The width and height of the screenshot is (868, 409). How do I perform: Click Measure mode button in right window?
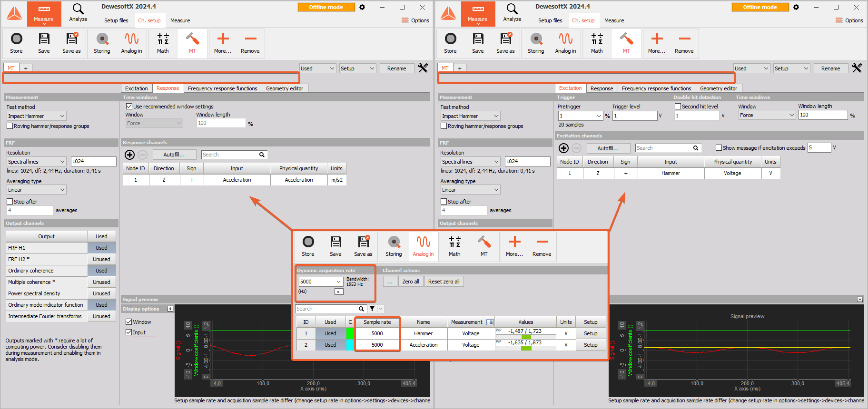tap(478, 13)
